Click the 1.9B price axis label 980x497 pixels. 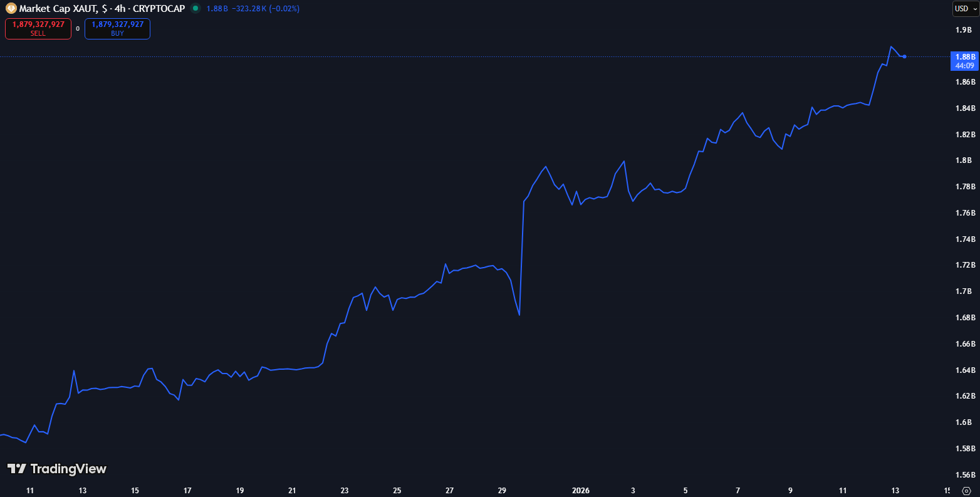pos(964,30)
